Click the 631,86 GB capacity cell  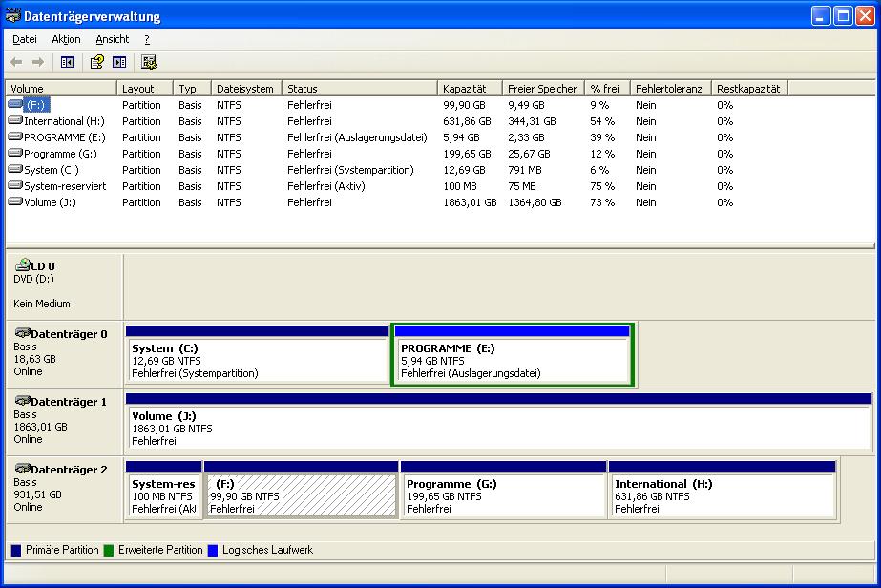tap(467, 121)
